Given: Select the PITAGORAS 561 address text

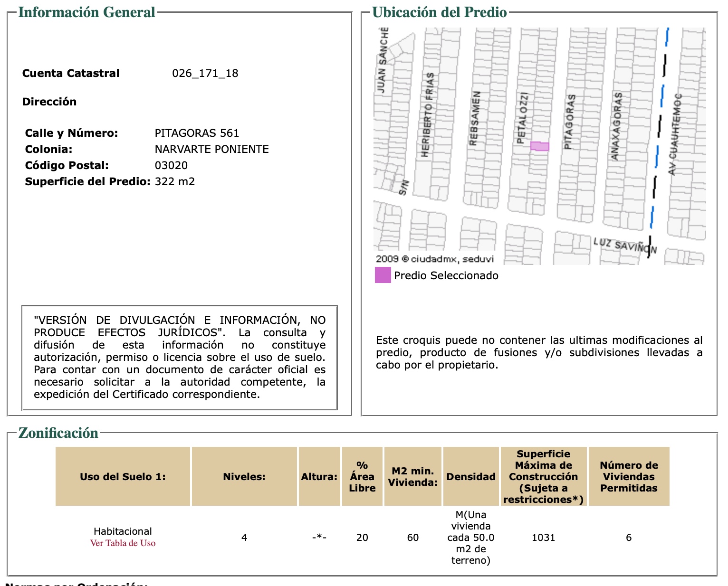Looking at the screenshot, I should [x=197, y=133].
